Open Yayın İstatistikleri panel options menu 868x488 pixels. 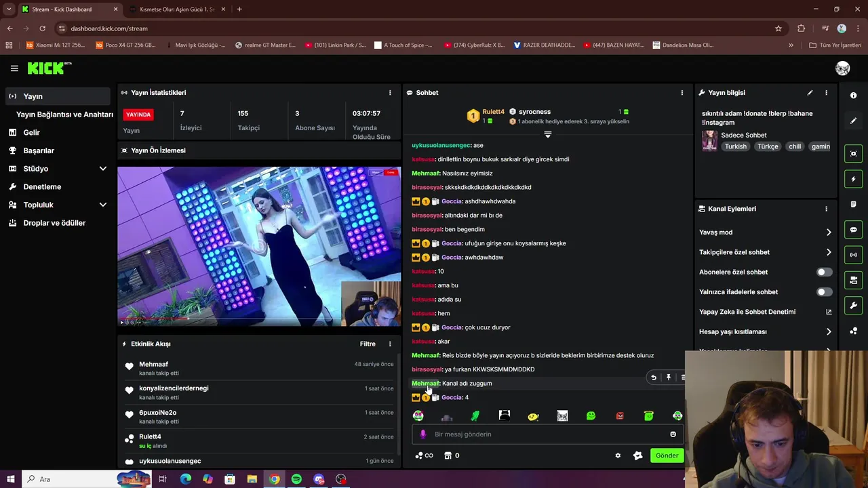(x=390, y=93)
